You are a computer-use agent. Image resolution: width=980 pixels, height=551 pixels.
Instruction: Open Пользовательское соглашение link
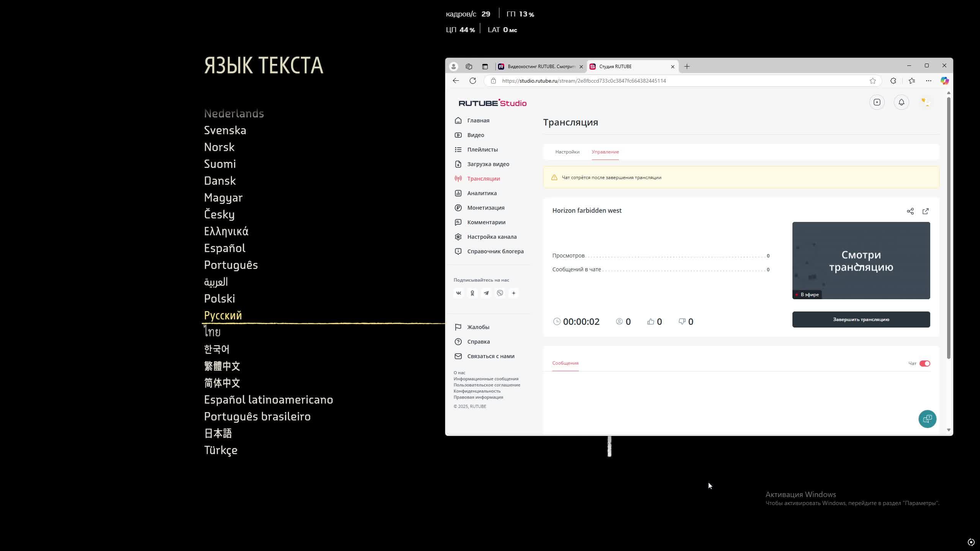tap(487, 385)
